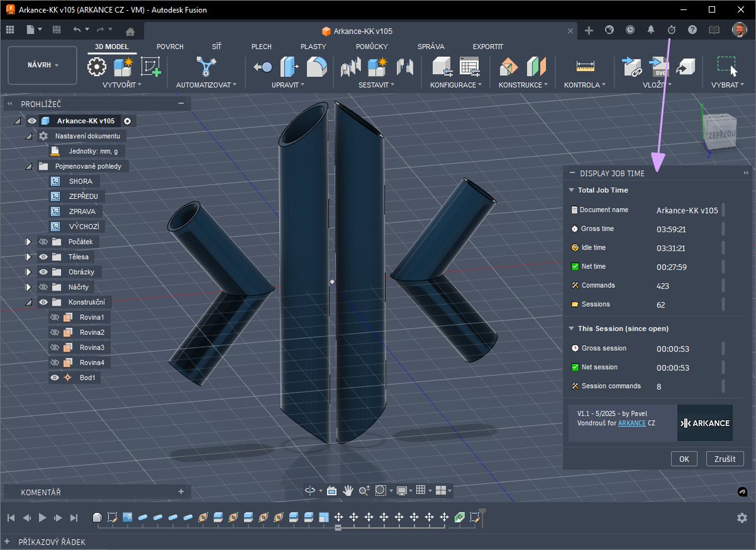Switch to the POMŮCKY tab
756x550 pixels.
click(x=372, y=47)
